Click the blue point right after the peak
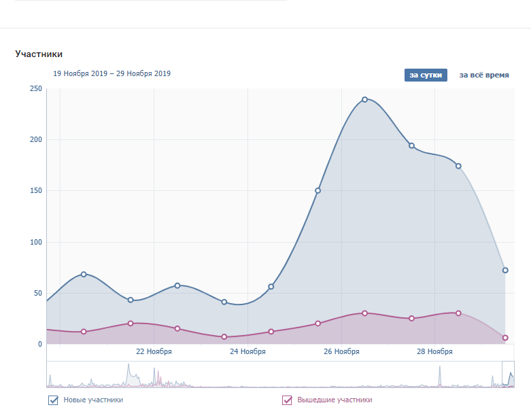The width and height of the screenshot is (531, 420). [411, 145]
